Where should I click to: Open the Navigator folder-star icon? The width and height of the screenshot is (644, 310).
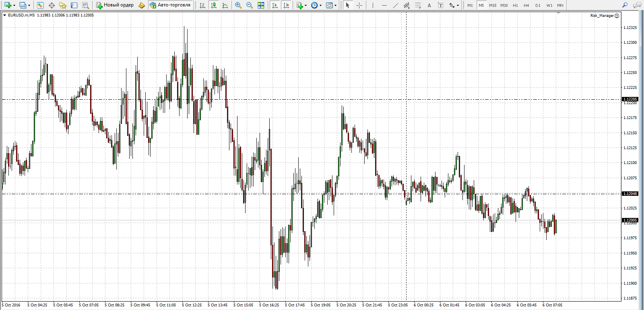(x=63, y=5)
